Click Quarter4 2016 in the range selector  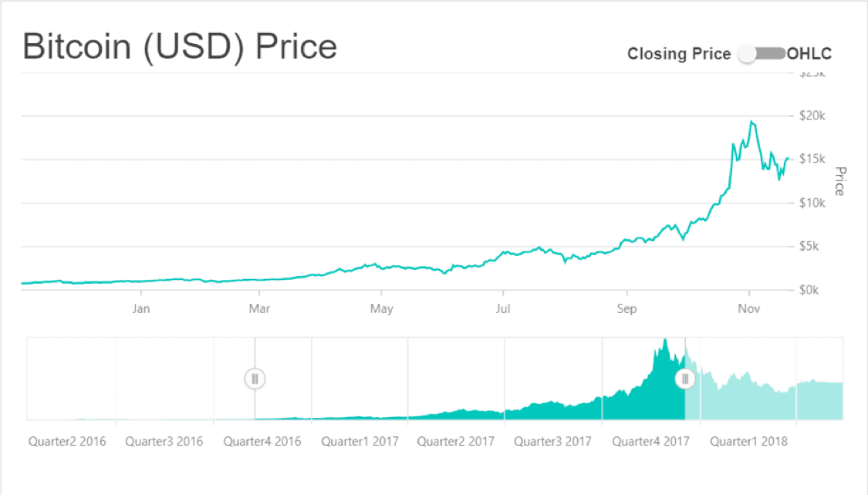tap(262, 441)
